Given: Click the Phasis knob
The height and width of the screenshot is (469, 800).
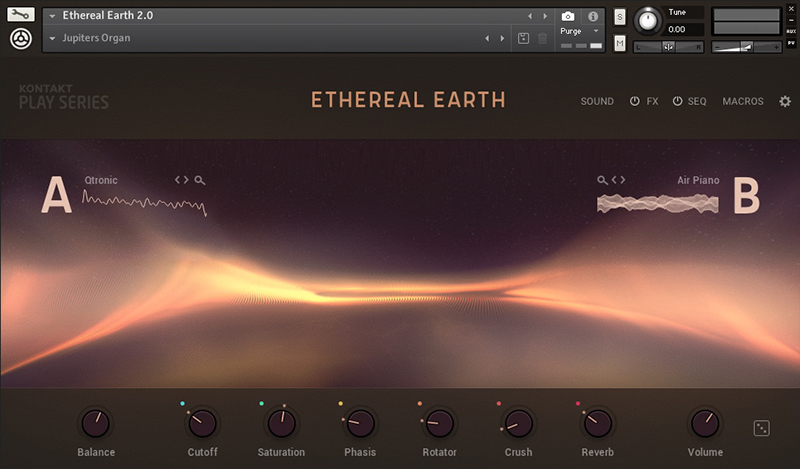Looking at the screenshot, I should (360, 423).
